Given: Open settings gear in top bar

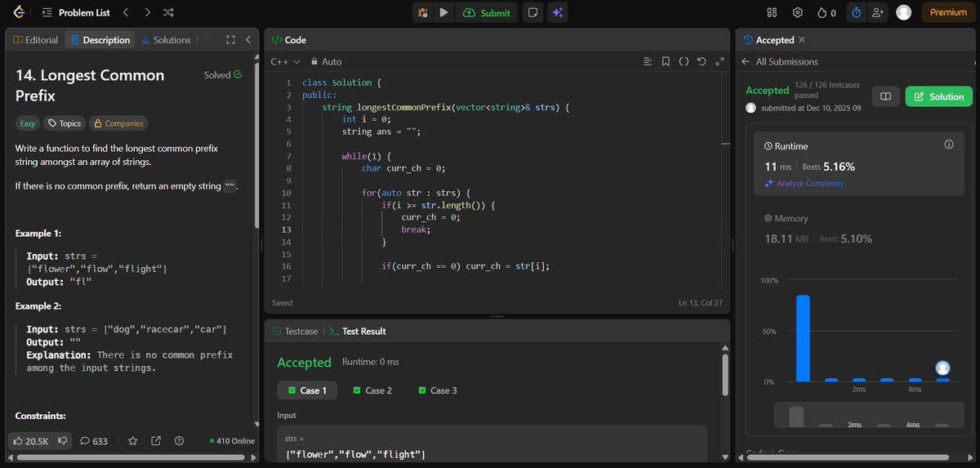Looking at the screenshot, I should pos(797,12).
